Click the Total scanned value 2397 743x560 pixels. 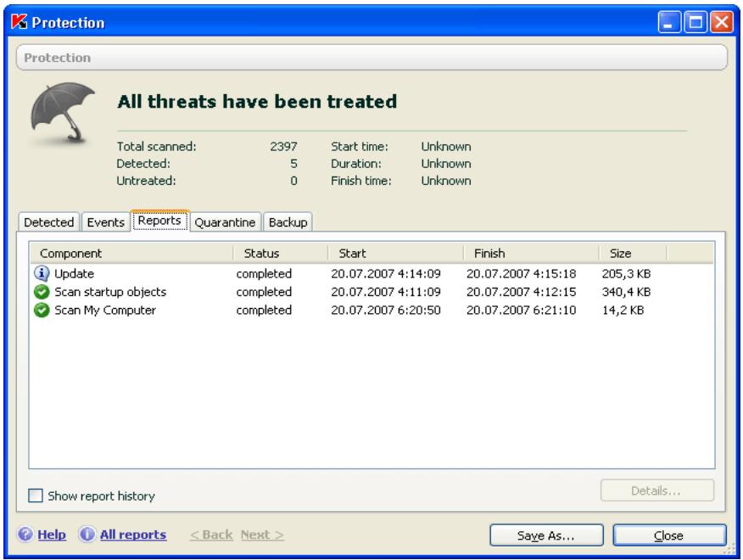pyautogui.click(x=283, y=147)
